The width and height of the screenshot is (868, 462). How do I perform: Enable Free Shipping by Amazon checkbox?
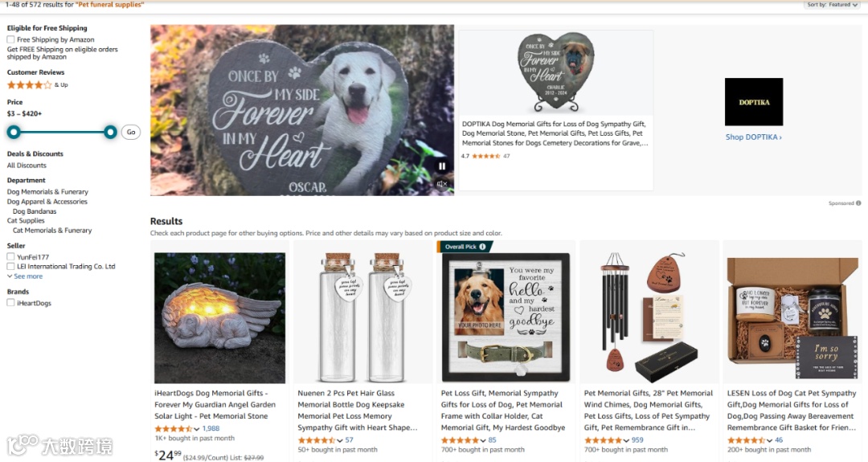10,39
